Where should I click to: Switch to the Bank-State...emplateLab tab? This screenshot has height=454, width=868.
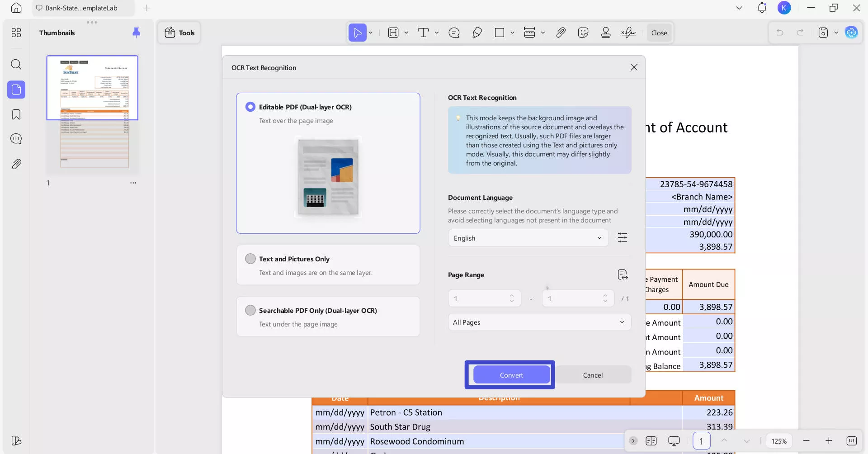pos(81,8)
